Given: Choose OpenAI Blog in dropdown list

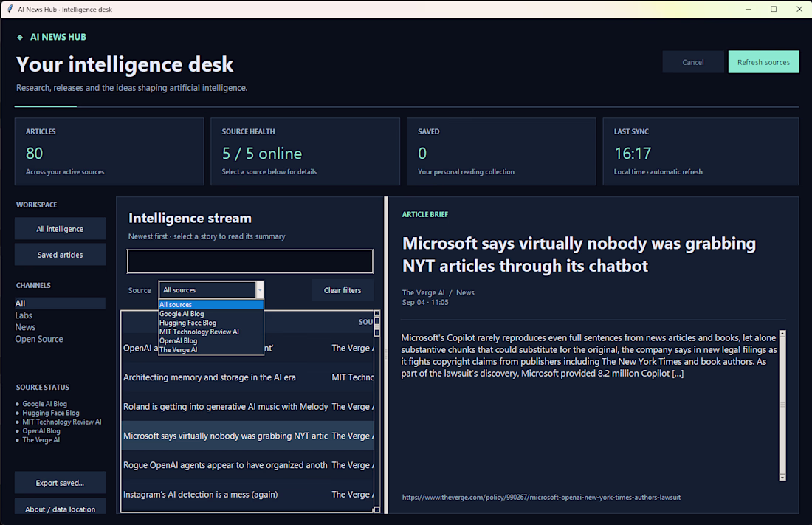Looking at the screenshot, I should [211, 340].
